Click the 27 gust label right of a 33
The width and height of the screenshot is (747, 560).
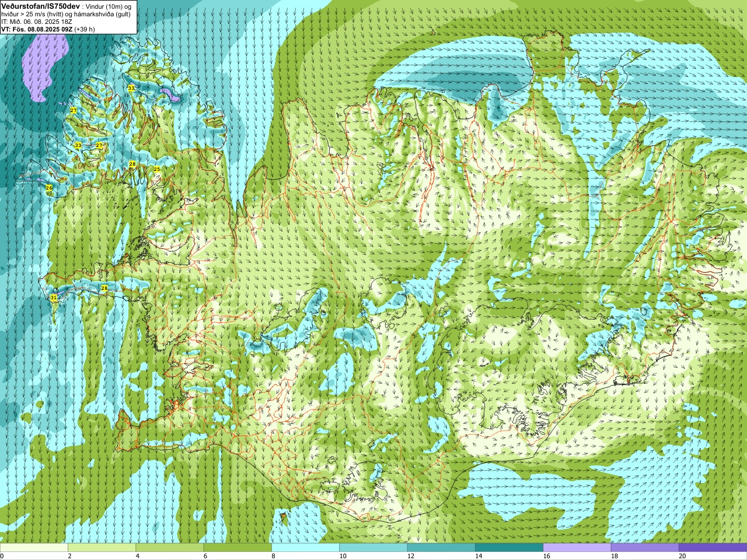(x=99, y=145)
